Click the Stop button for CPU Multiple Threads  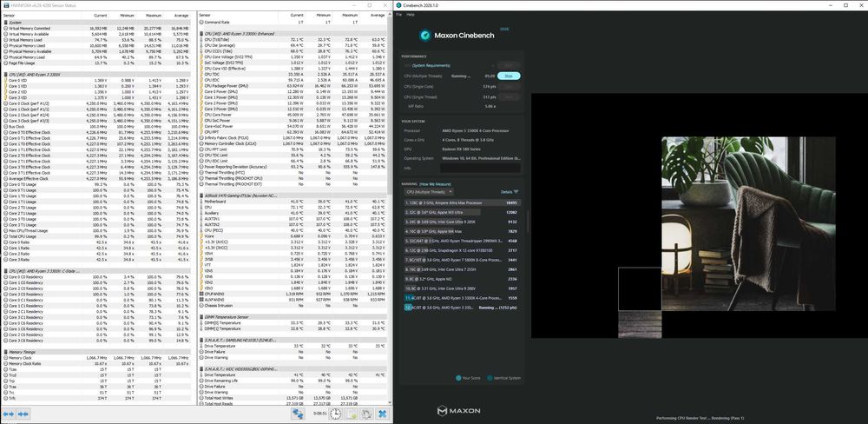coord(509,76)
